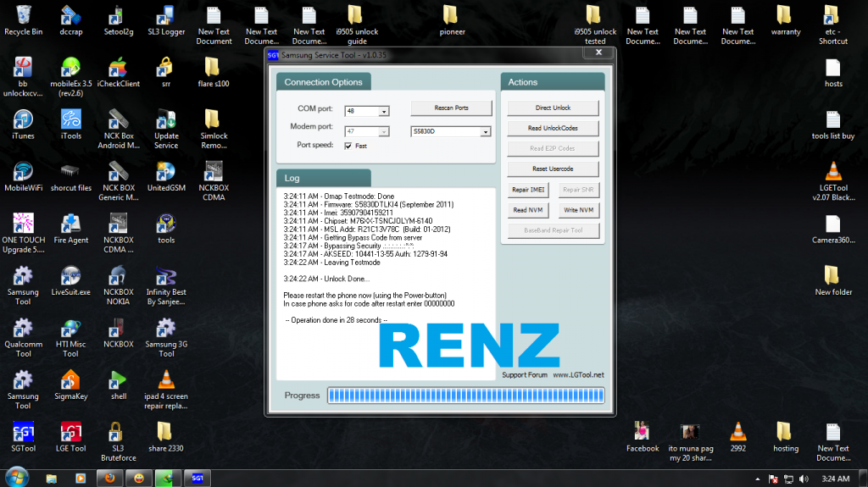
Task: Open LiveSuit.exe shortcut
Action: [x=71, y=281]
